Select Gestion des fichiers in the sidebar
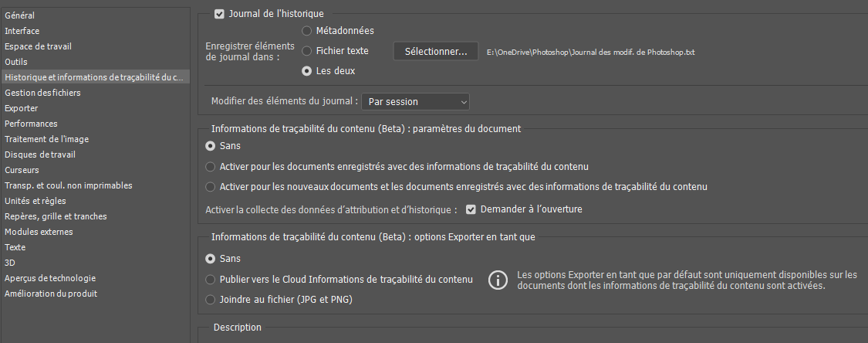This screenshot has width=868, height=343. pos(42,93)
